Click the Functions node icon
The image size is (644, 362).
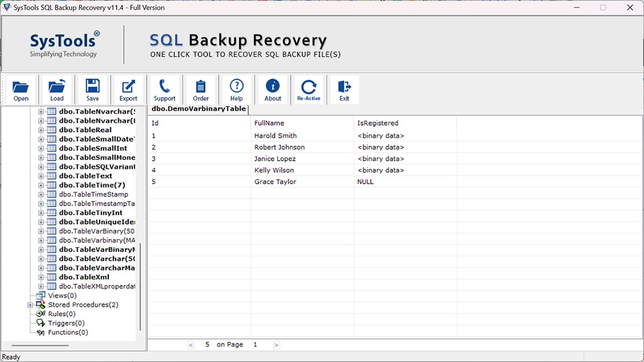pos(41,332)
